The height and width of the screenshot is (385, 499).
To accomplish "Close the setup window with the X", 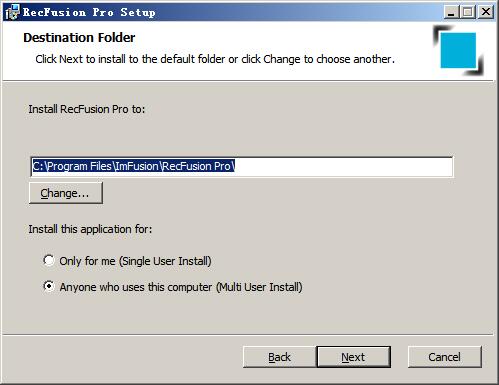I will point(486,12).
